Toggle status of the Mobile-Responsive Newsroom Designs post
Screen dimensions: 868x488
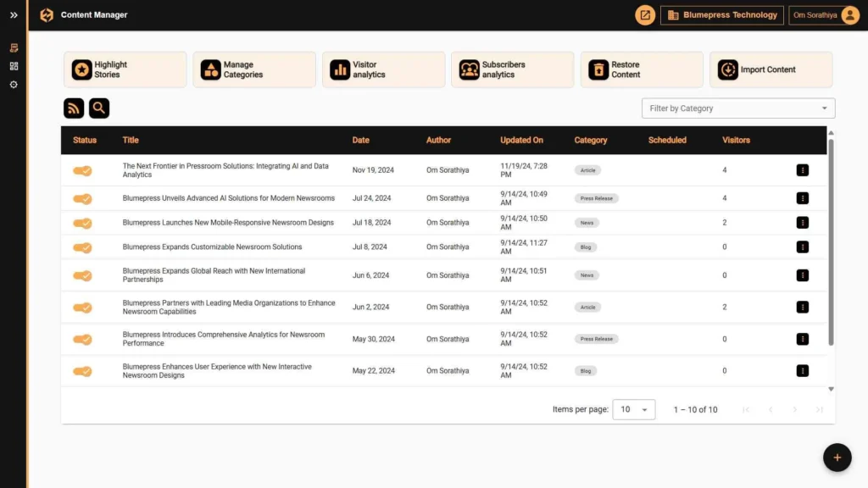click(81, 222)
